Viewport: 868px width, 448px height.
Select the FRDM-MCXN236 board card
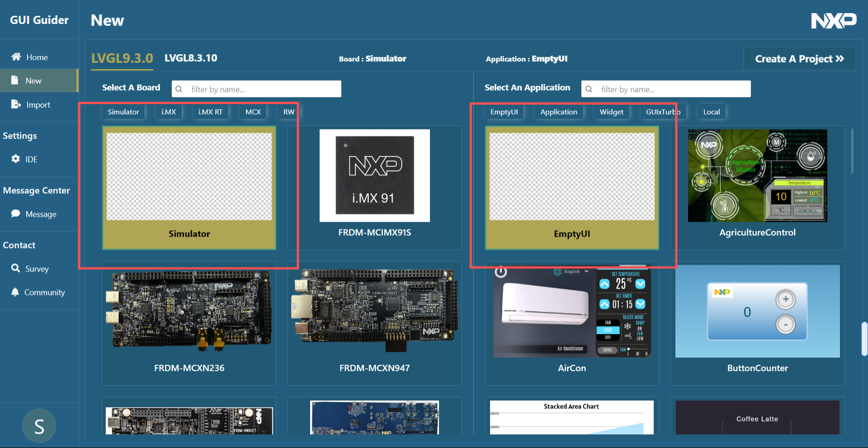tap(189, 324)
